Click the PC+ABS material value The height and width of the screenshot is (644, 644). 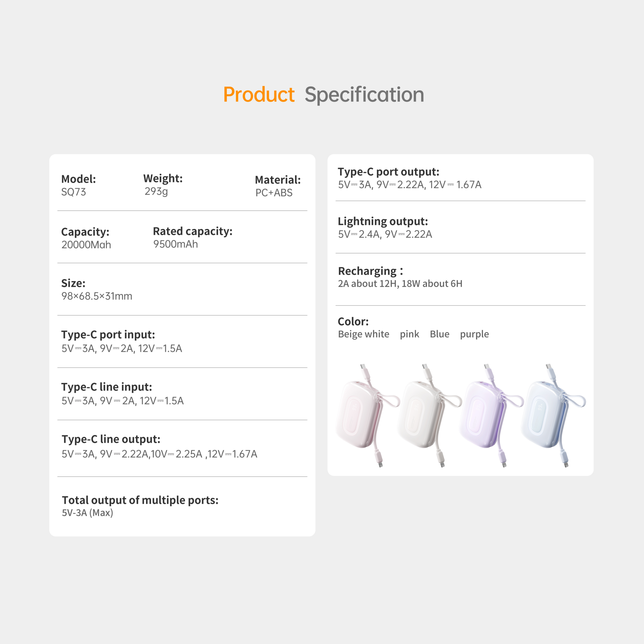point(274,193)
